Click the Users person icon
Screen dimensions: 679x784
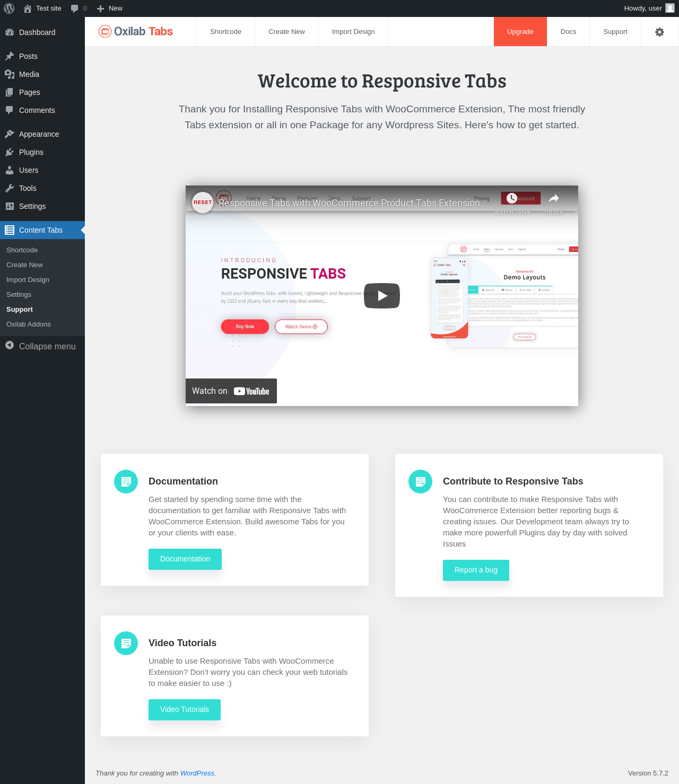(x=10, y=170)
